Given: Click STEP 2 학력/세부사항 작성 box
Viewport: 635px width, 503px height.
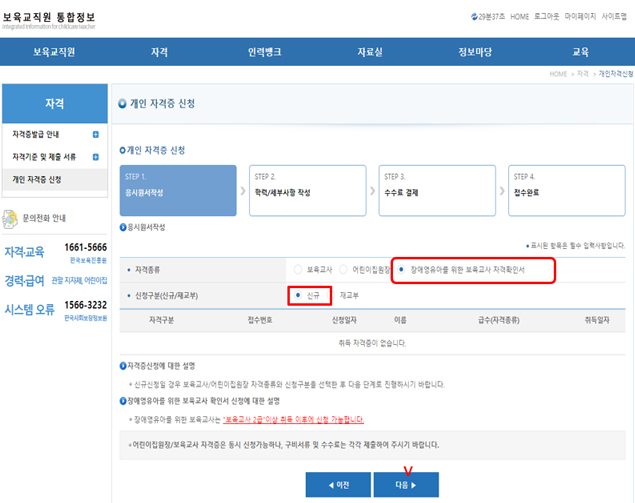Looking at the screenshot, I should 308,190.
